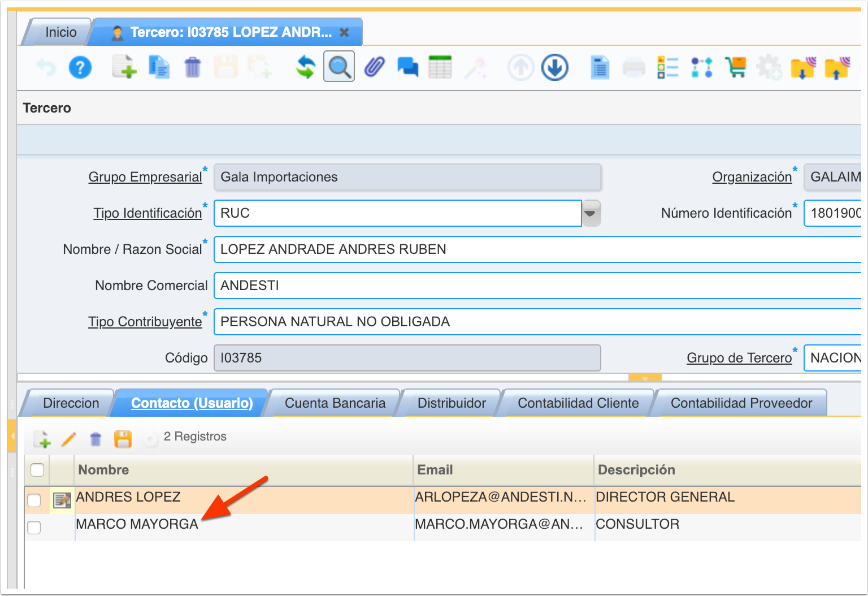Click the Número Identificación field
This screenshot has height=596, width=868.
(x=833, y=213)
